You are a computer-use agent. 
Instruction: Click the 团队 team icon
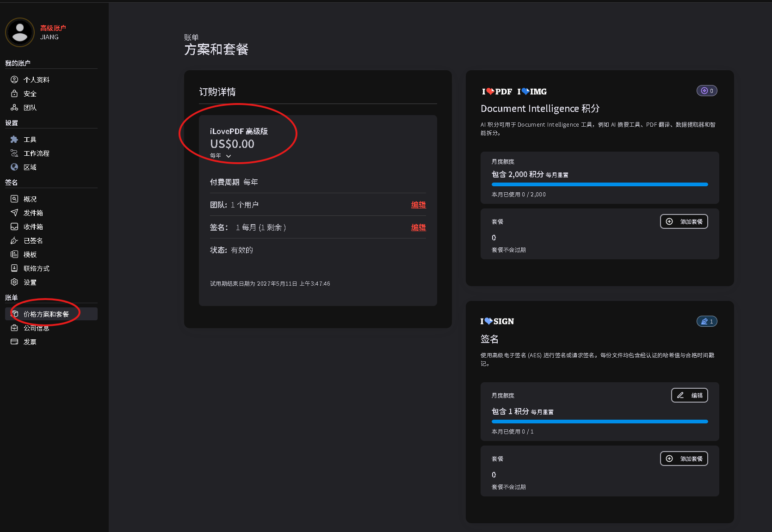14,107
